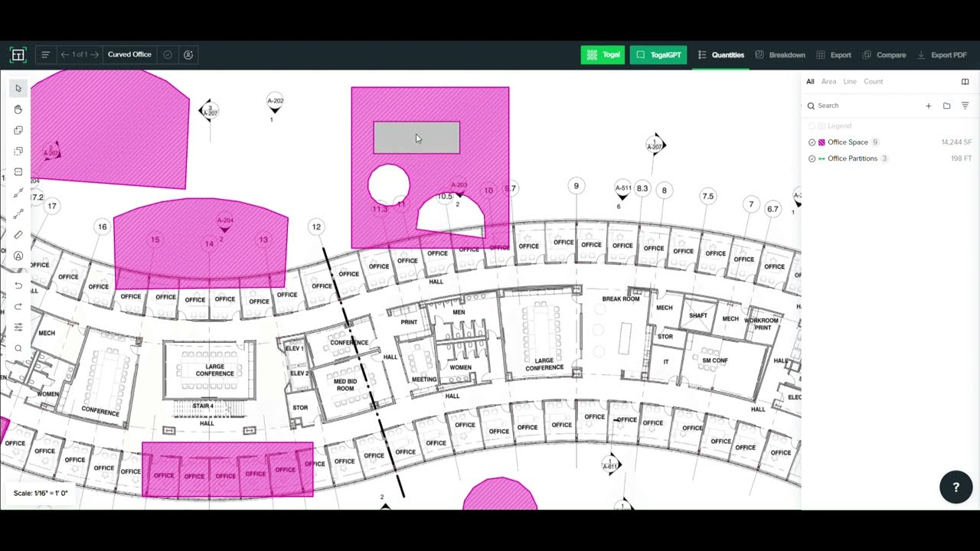The image size is (980, 551).
Task: Filter quantities by Area
Action: pos(828,81)
